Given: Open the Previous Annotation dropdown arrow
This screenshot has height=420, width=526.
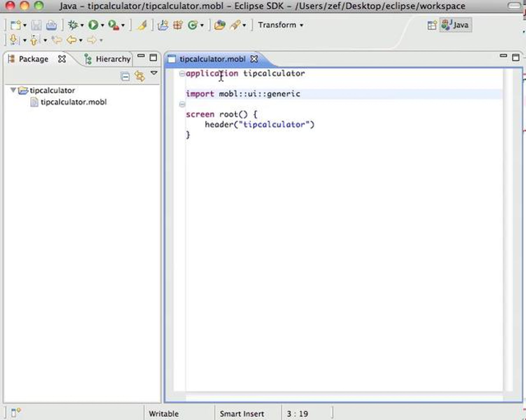Looking at the screenshot, I should click(45, 40).
